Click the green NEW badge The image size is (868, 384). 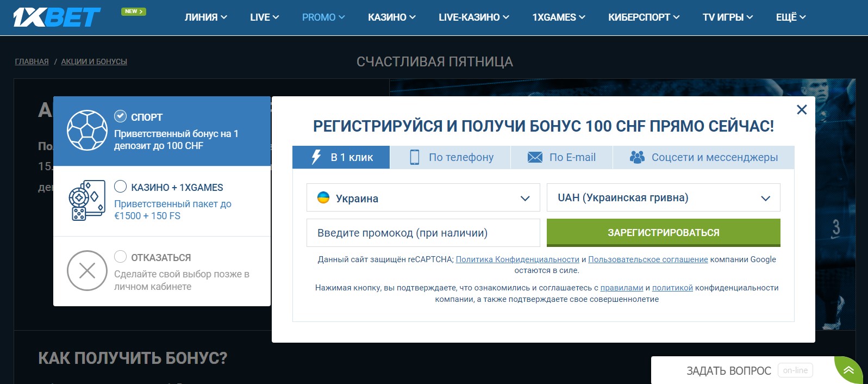tap(133, 11)
